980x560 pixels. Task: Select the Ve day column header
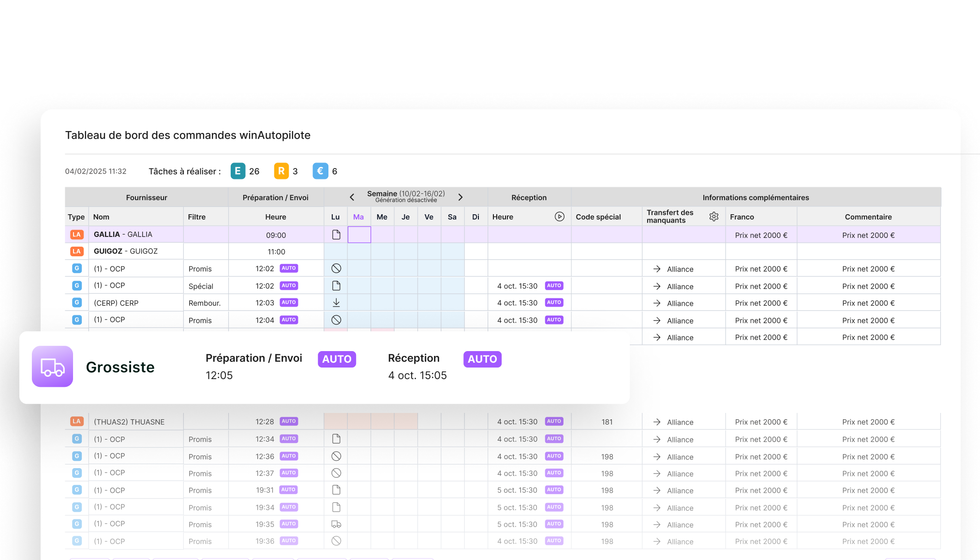tap(429, 217)
